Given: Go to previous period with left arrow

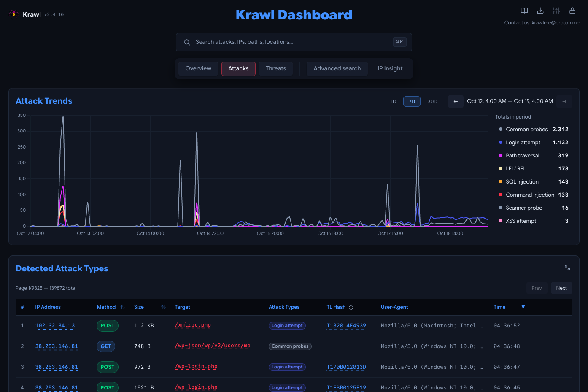Looking at the screenshot, I should tap(456, 101).
